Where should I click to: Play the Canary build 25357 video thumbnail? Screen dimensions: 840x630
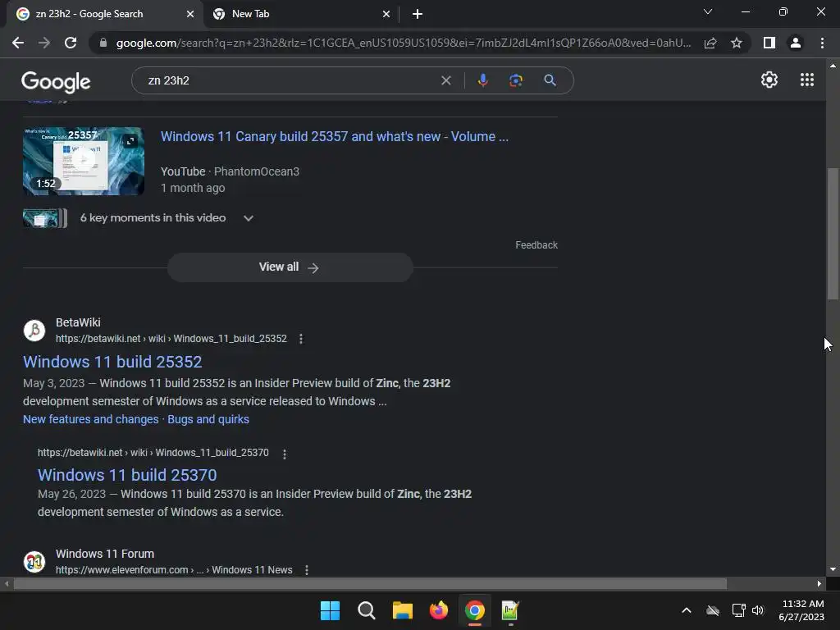point(84,161)
